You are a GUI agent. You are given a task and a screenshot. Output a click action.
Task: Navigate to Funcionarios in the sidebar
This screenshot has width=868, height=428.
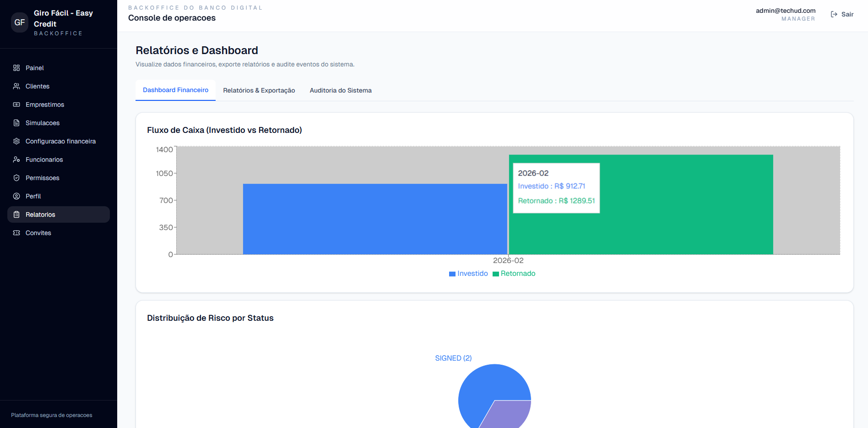coord(59,159)
